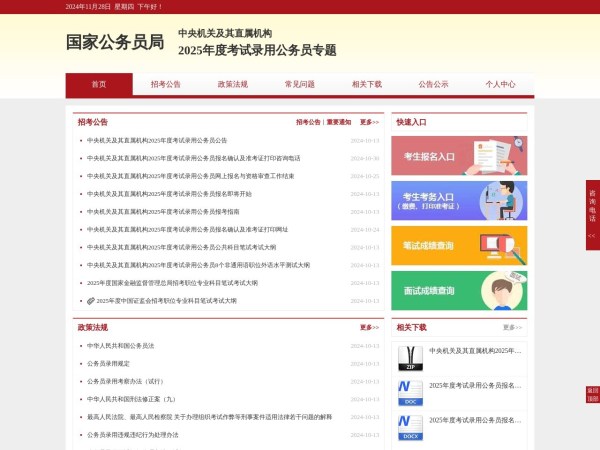Click the paperclip attachment icon in announcements

tap(91, 300)
